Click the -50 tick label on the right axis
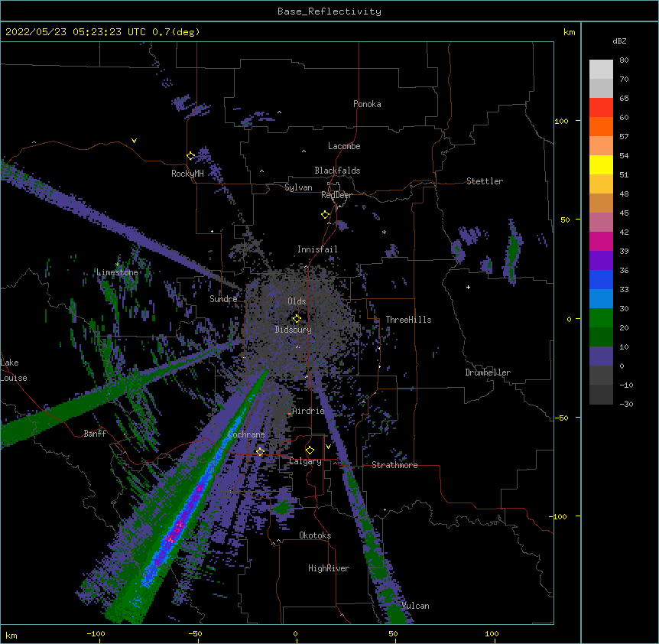 pyautogui.click(x=561, y=418)
